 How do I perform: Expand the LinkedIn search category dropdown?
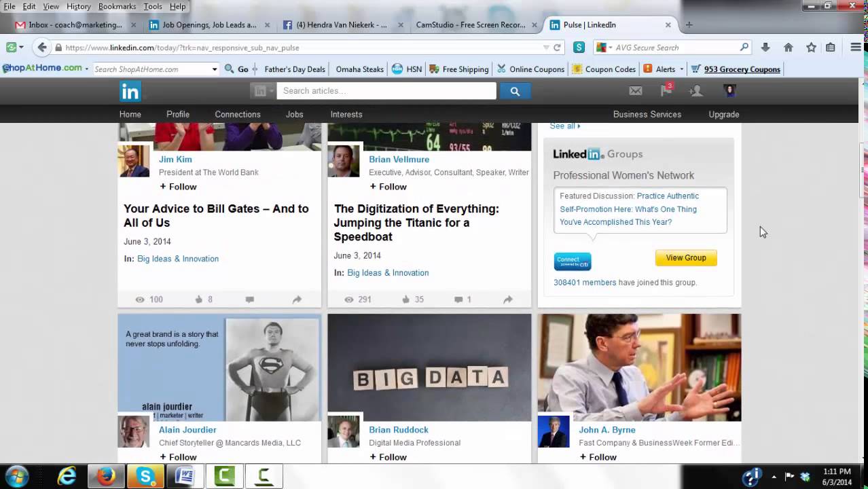pyautogui.click(x=263, y=91)
